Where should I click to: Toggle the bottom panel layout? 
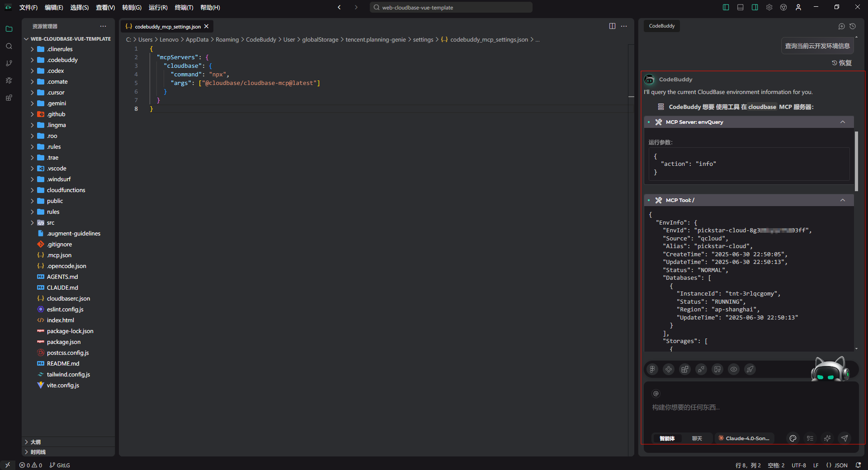click(741, 7)
